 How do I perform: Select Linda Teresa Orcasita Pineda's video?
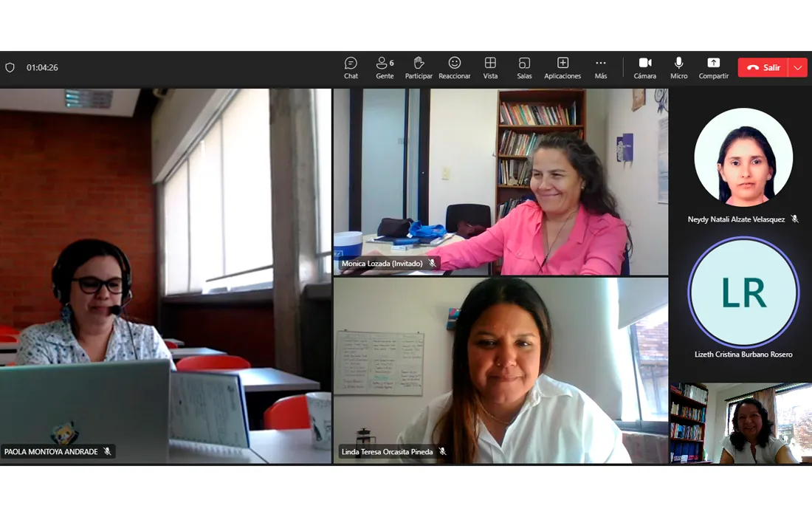[500, 371]
